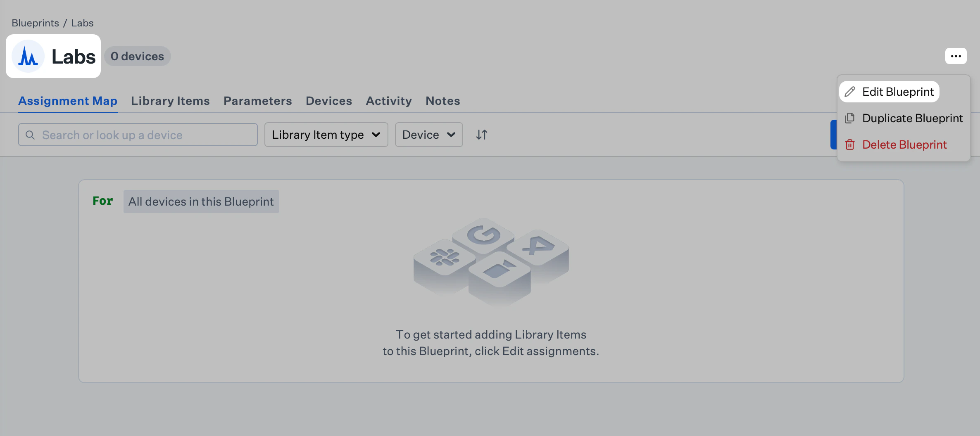The image size is (980, 436).
Task: Open the Library Item type dropdown
Action: [326, 135]
